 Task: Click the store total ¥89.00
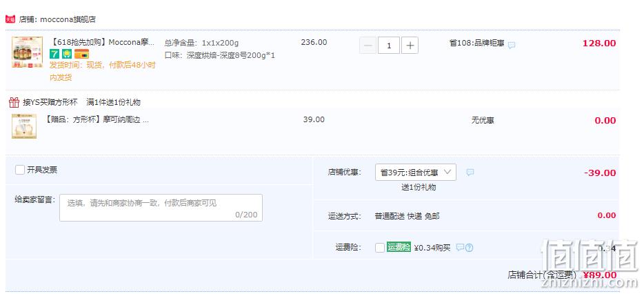600,275
